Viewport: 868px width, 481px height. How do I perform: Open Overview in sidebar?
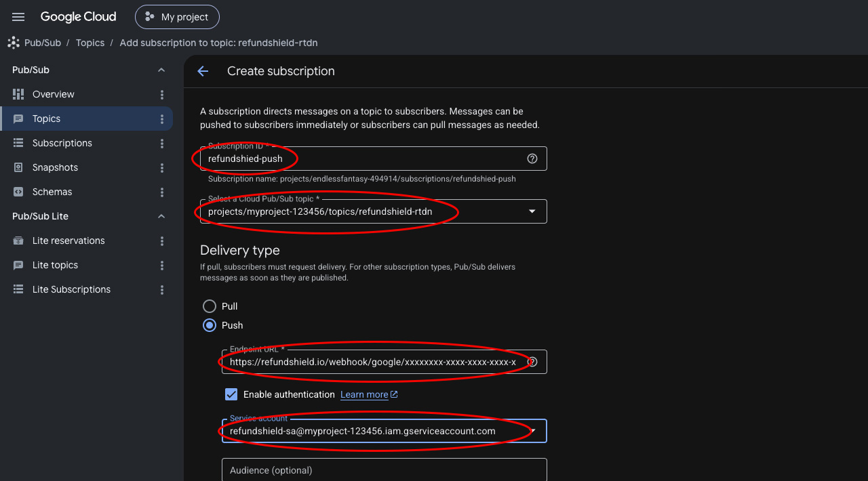54,94
